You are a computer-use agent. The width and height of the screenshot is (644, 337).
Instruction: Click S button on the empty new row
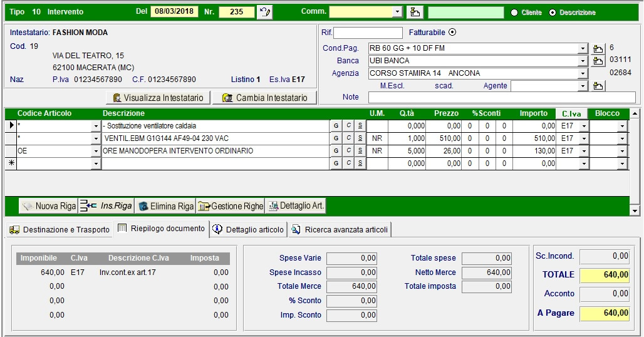tap(360, 163)
